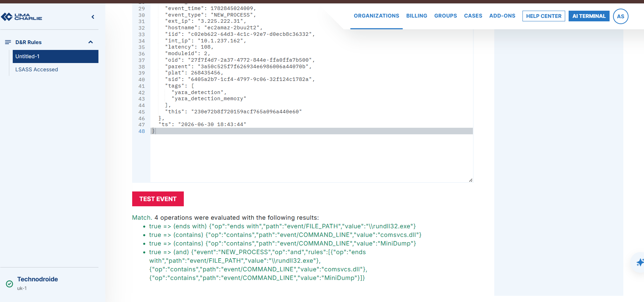Open the LSASS Accessed rule
The height and width of the screenshot is (302, 644).
[36, 70]
